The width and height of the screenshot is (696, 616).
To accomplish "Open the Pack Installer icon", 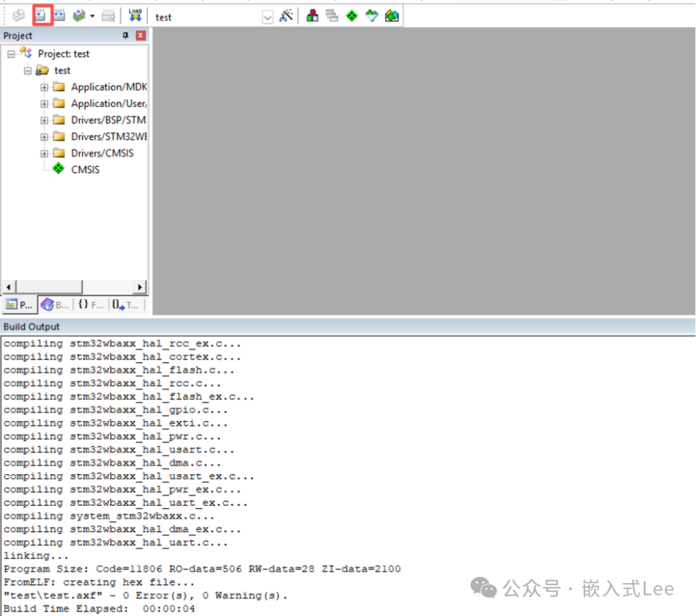I will (392, 16).
